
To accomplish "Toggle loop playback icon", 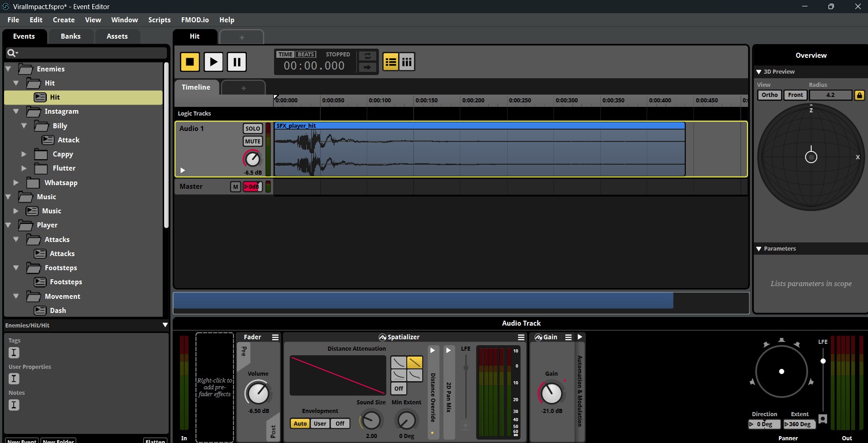I will point(367,55).
